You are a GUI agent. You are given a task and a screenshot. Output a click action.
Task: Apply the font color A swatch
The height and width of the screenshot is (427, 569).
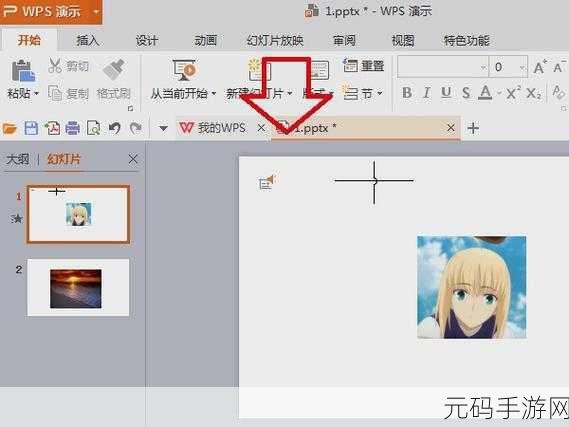coord(485,93)
